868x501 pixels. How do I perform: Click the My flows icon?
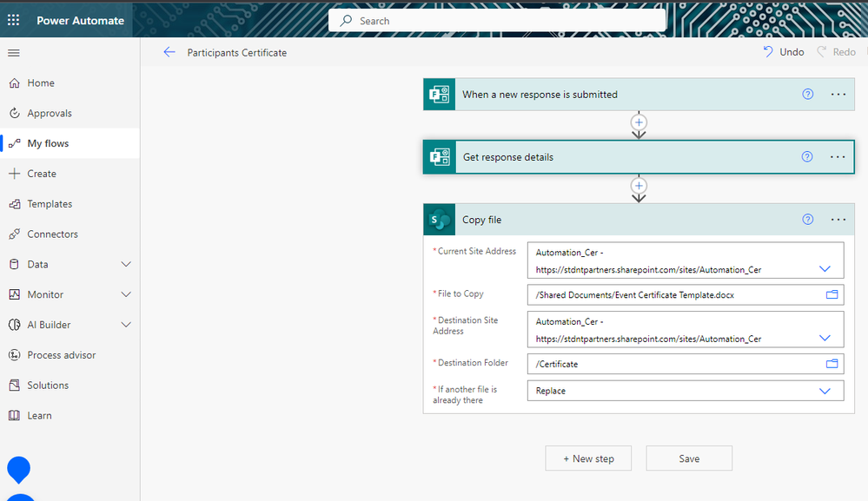[x=15, y=143]
